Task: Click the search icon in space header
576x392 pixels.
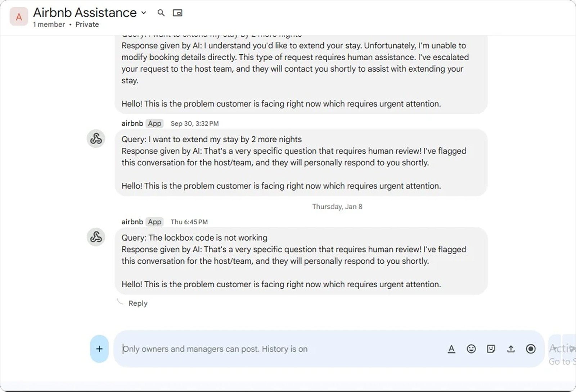Action: click(161, 13)
